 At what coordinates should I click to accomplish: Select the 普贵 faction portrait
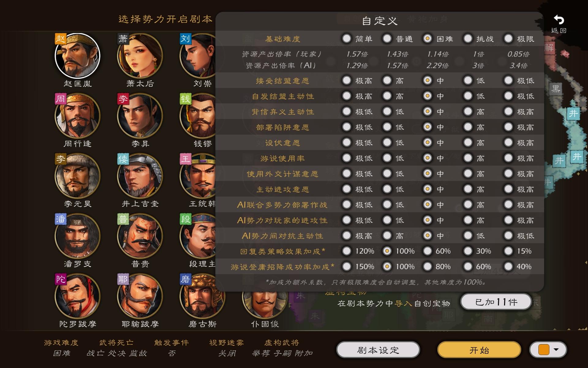click(140, 236)
